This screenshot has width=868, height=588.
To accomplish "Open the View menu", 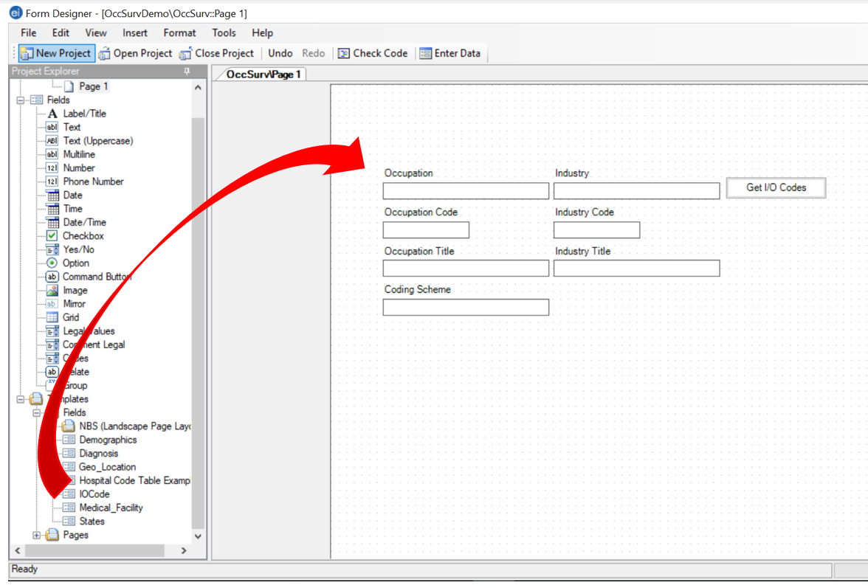I will 96,32.
